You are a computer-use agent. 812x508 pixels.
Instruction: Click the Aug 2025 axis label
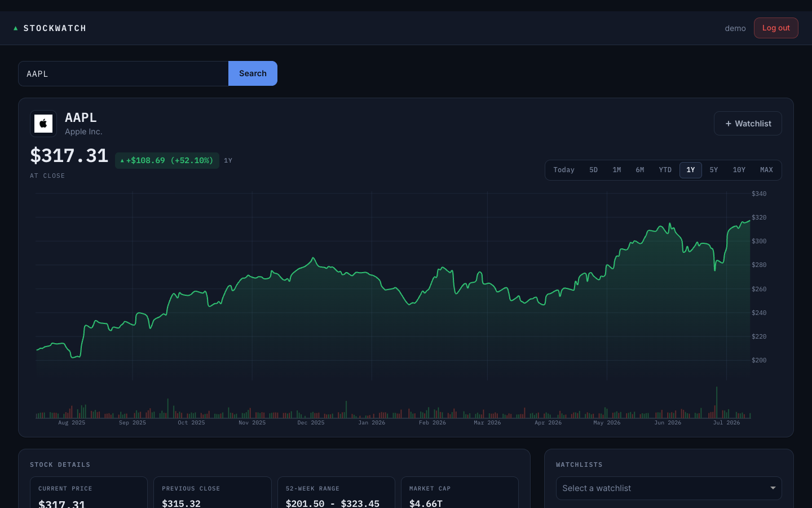pos(72,423)
